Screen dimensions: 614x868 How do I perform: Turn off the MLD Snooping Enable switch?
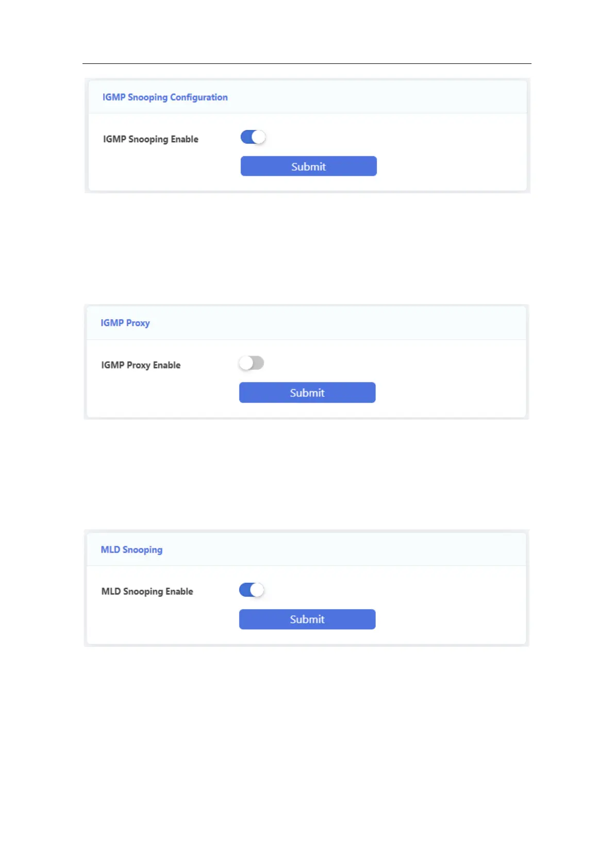pos(251,590)
